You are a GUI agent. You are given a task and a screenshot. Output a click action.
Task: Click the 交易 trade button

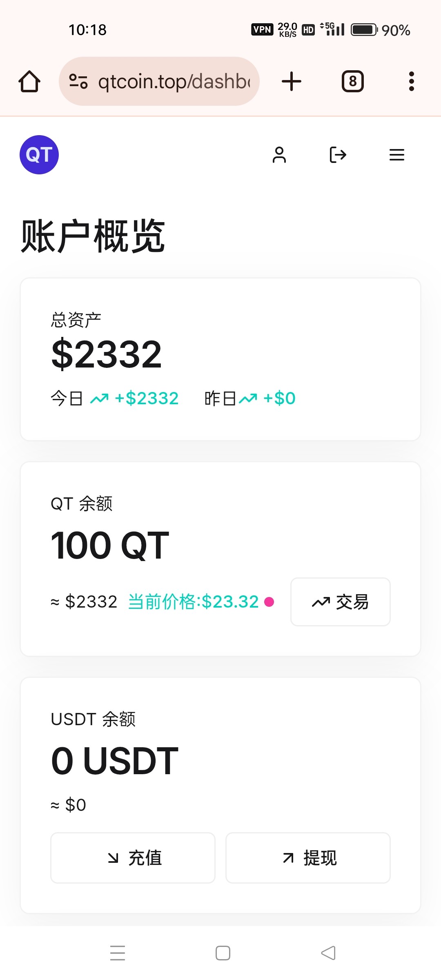340,601
